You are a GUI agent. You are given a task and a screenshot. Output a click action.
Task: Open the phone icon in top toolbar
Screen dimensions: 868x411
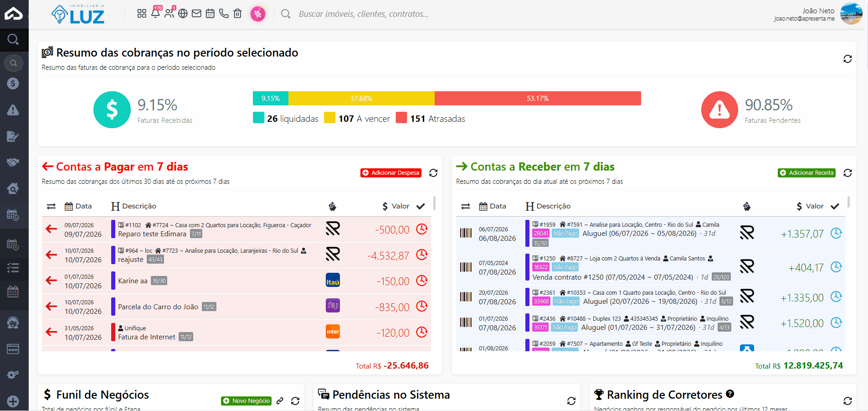[224, 13]
